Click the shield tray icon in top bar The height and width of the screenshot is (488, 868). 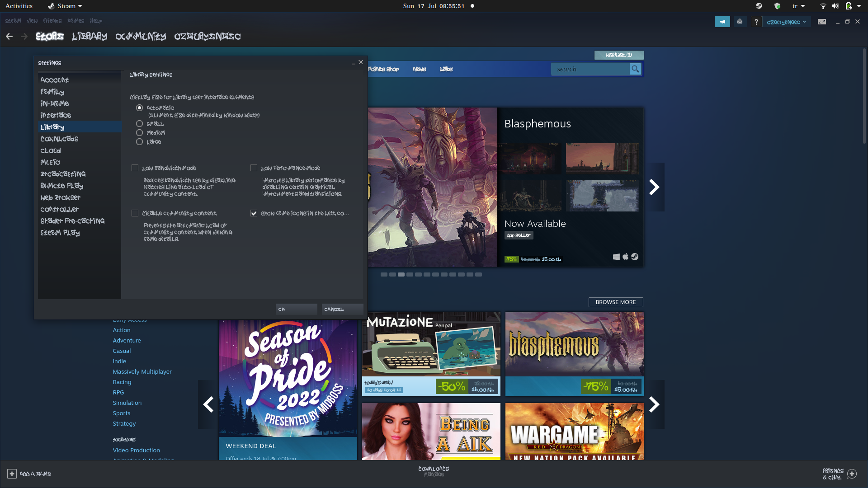click(777, 6)
